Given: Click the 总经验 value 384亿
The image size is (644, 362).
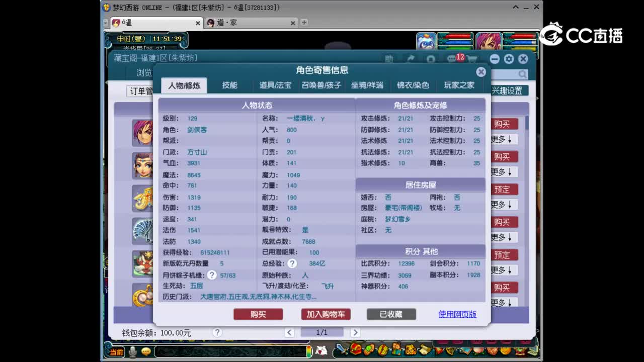Looking at the screenshot, I should click(x=317, y=263).
